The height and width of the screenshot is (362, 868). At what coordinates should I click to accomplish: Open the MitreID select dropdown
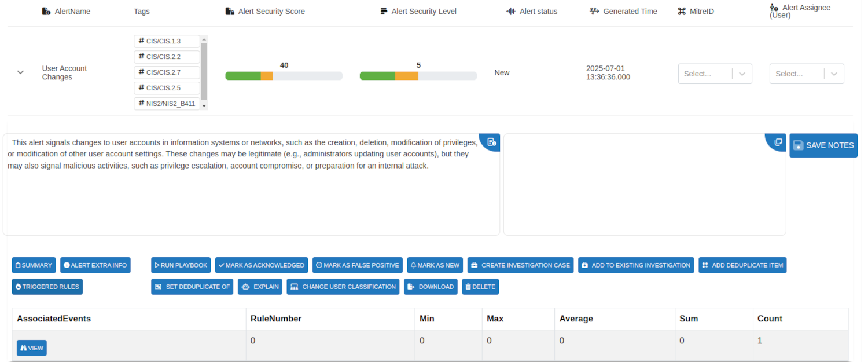pos(715,74)
